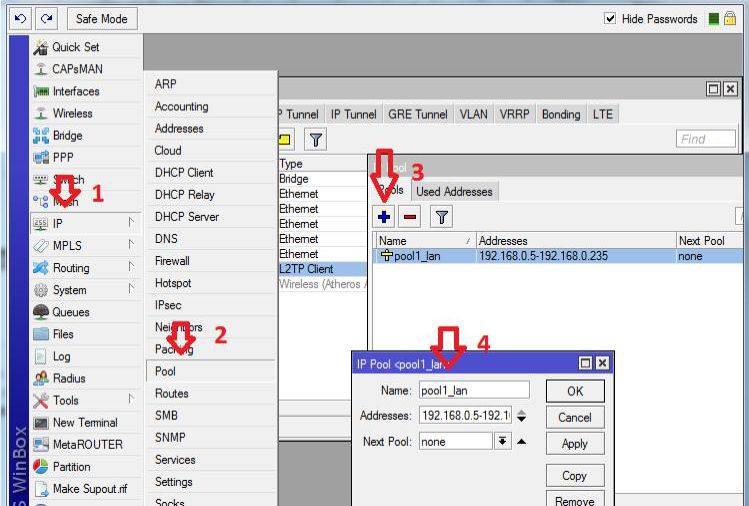Image resolution: width=749 pixels, height=506 pixels.
Task: Open the MetaROUTER sidebar icon
Action: (x=41, y=444)
